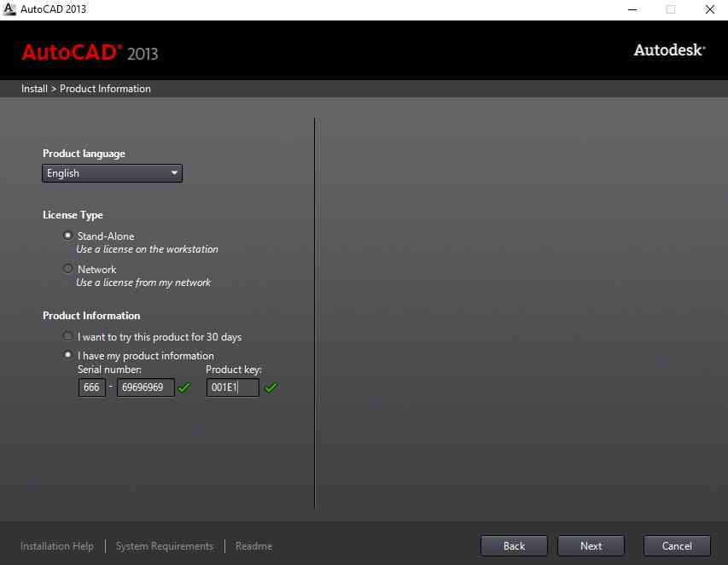Screen dimensions: 728x565
Task: Cancel the installation with the Cancel button
Action: tap(677, 546)
